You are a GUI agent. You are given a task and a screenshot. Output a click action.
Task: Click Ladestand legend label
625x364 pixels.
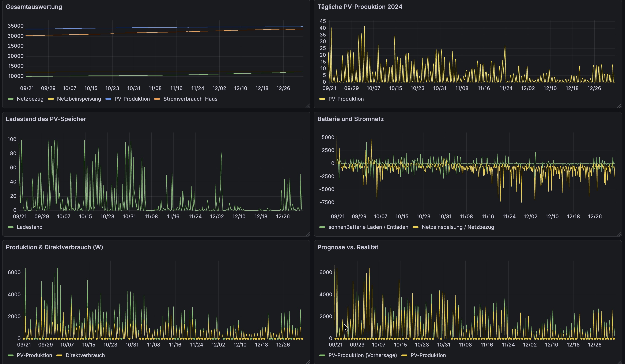(x=30, y=227)
